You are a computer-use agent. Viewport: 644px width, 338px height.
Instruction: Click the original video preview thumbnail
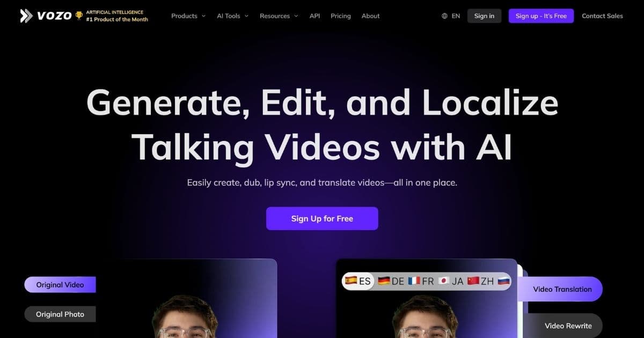pos(187,298)
